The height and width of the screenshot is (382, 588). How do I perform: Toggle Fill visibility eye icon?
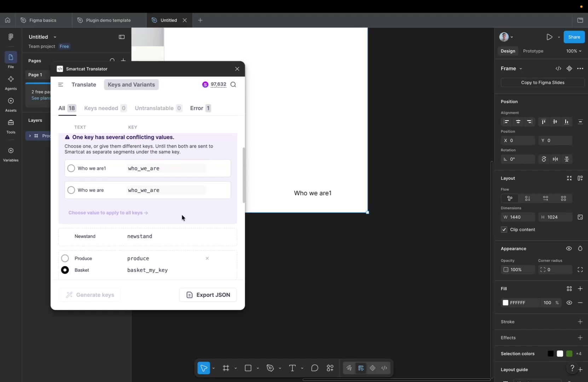tap(569, 303)
